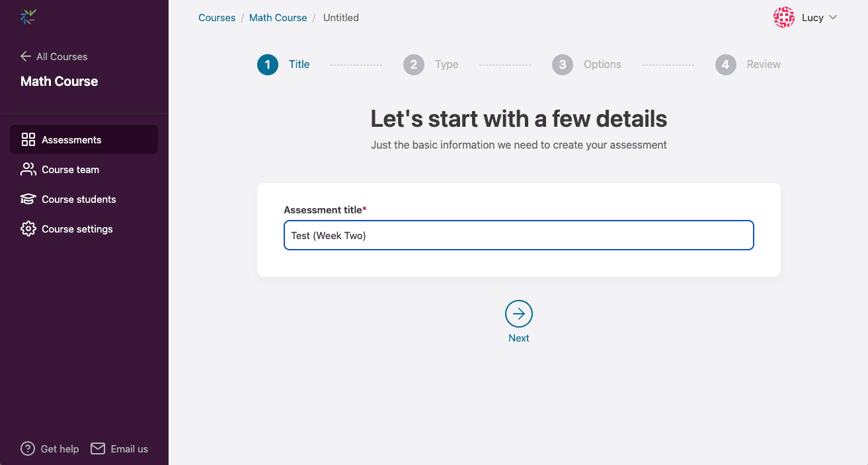The width and height of the screenshot is (868, 465).
Task: Click the Course team people icon
Action: (x=28, y=169)
